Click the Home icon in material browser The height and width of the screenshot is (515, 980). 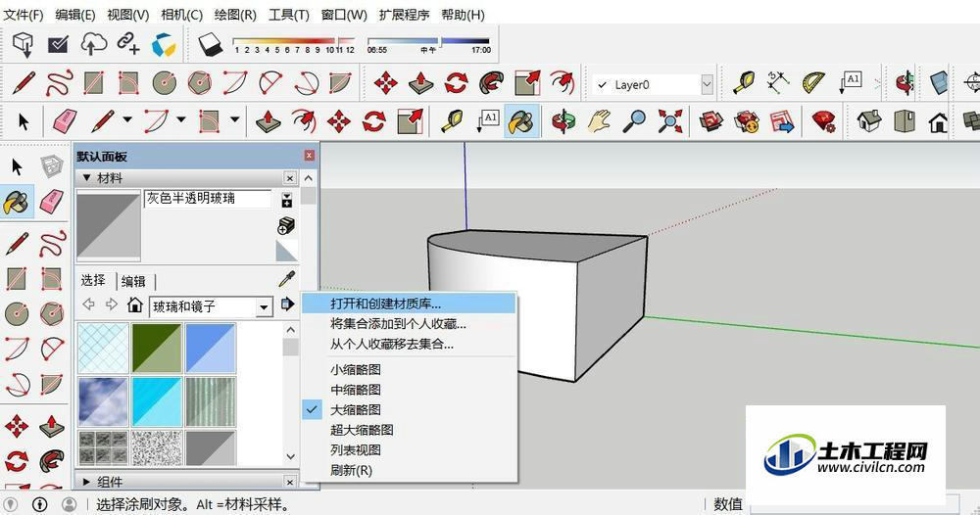(134, 305)
